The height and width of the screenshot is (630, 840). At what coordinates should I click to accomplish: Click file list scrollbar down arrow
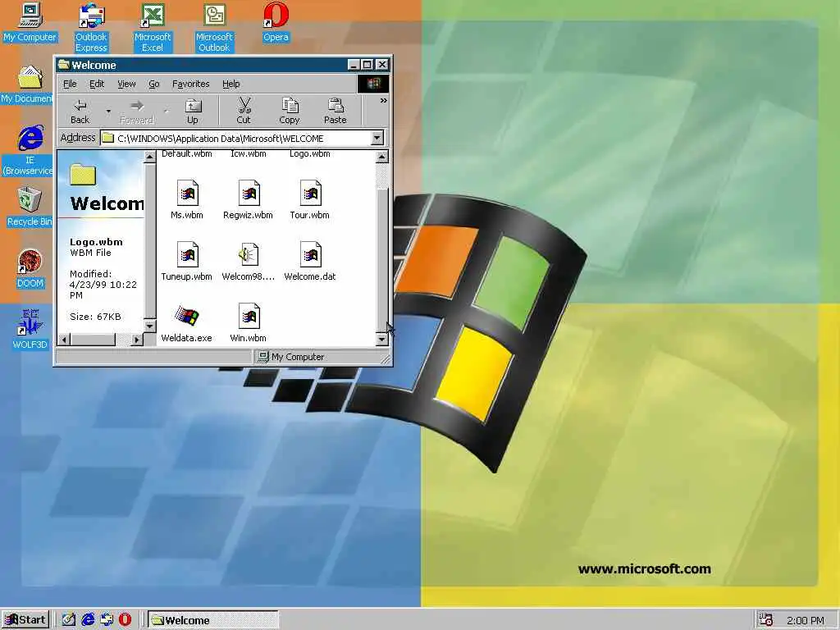tap(382, 339)
